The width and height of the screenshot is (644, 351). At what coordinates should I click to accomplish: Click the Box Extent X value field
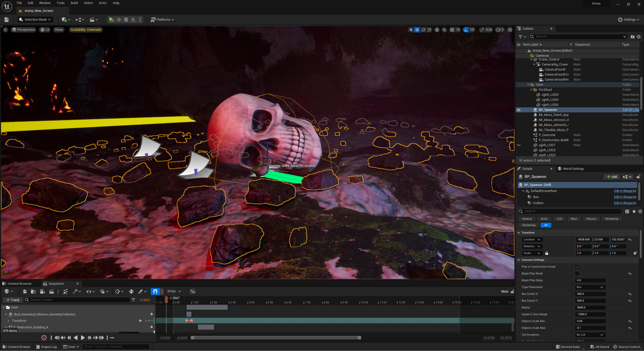tap(590, 294)
